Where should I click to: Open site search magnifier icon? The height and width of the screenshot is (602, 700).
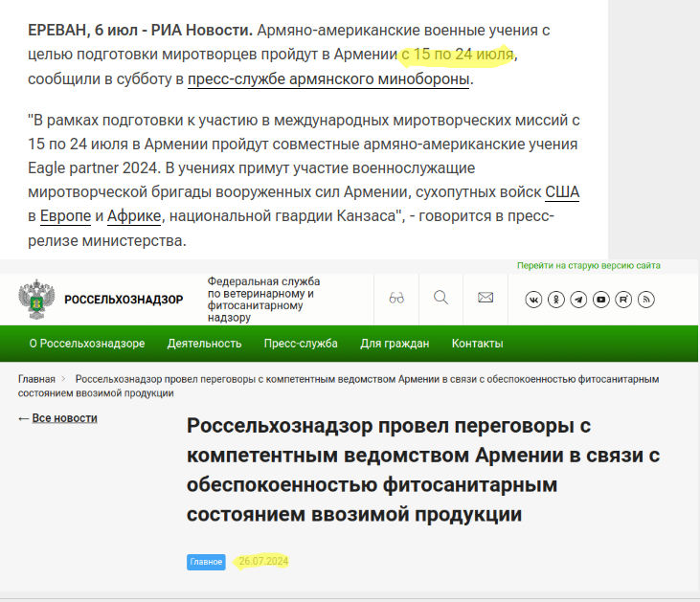coord(441,298)
